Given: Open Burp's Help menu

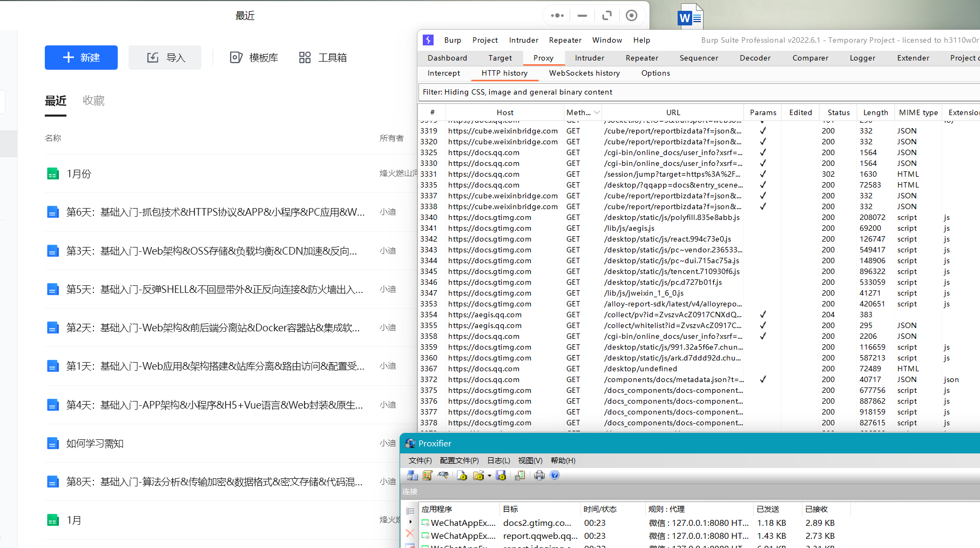Looking at the screenshot, I should (x=641, y=40).
